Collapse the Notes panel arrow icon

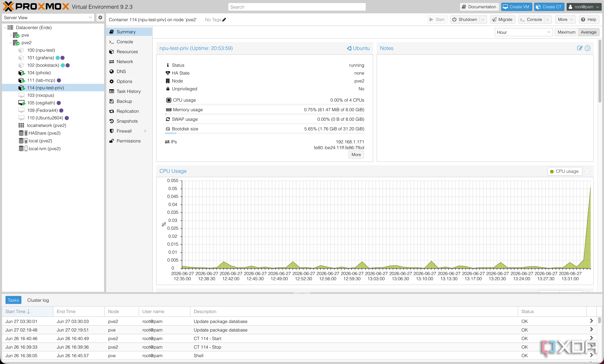click(587, 48)
